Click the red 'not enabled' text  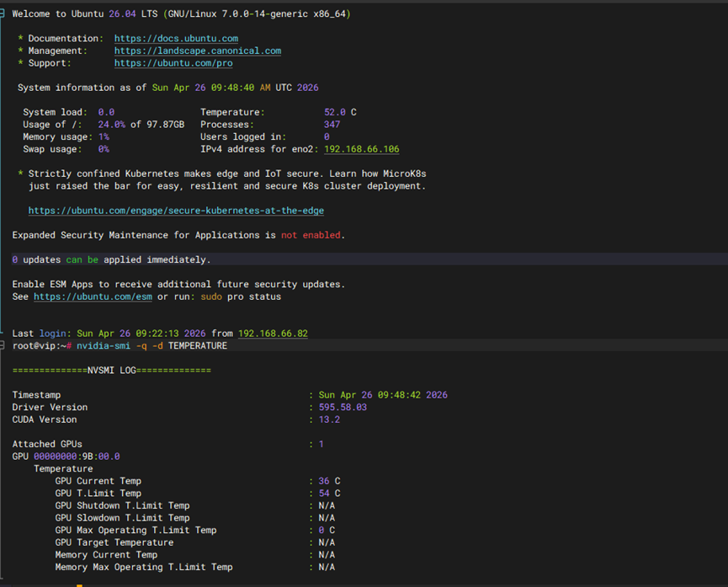[311, 235]
